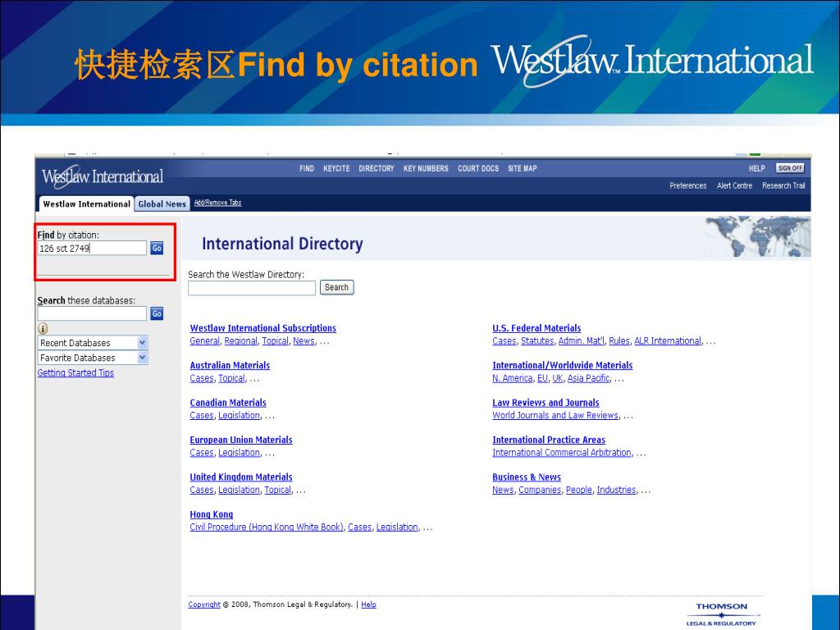Viewport: 840px width, 630px height.
Task: Open Getting Started Tips link
Action: point(75,373)
